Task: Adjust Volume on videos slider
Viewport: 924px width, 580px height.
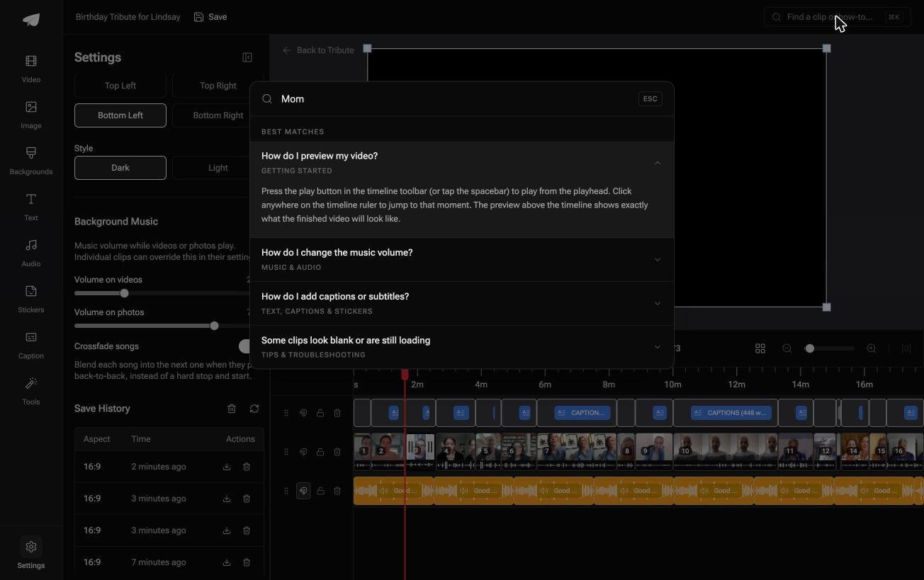Action: (125, 293)
